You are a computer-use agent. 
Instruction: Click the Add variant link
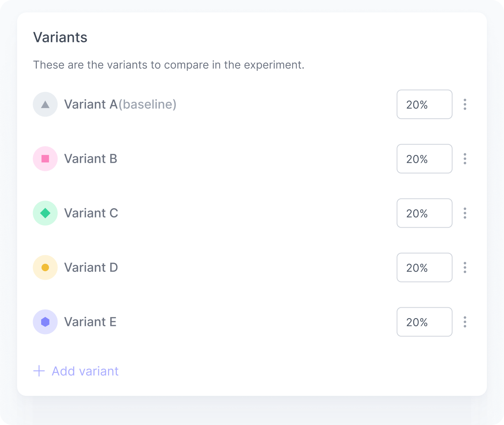click(85, 371)
